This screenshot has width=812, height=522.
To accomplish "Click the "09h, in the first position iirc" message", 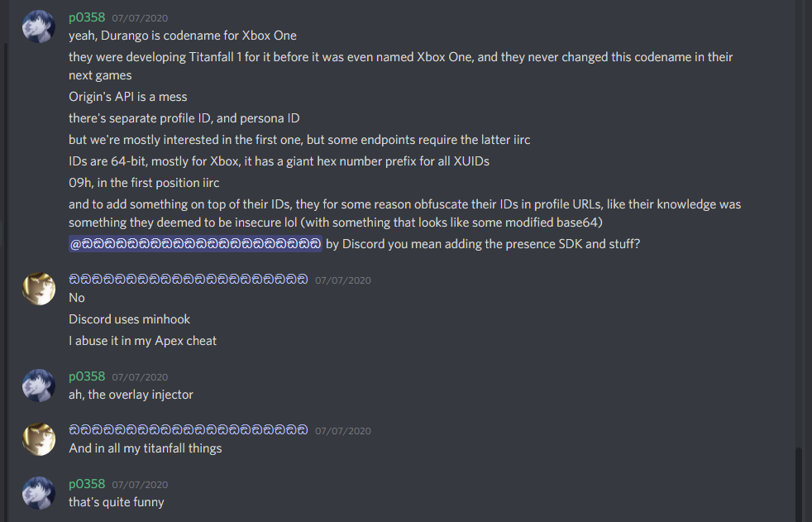I will coord(144,183).
